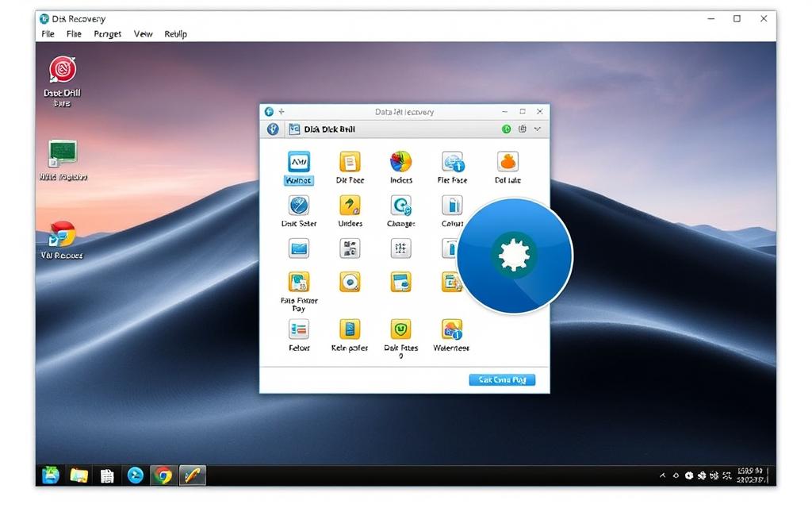The image size is (812, 508).
Task: Click the Start icon on the taskbar
Action: click(50, 475)
